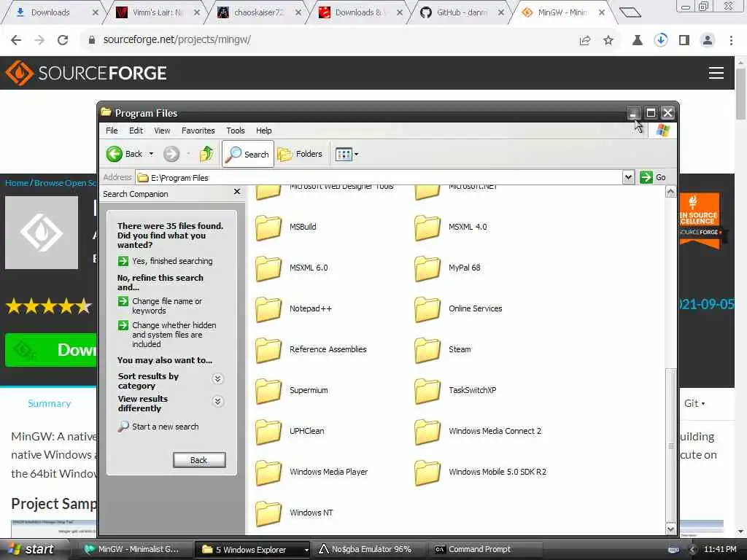The height and width of the screenshot is (560, 747).
Task: Switch to No$gba Emulator taskbar item
Action: tap(371, 549)
